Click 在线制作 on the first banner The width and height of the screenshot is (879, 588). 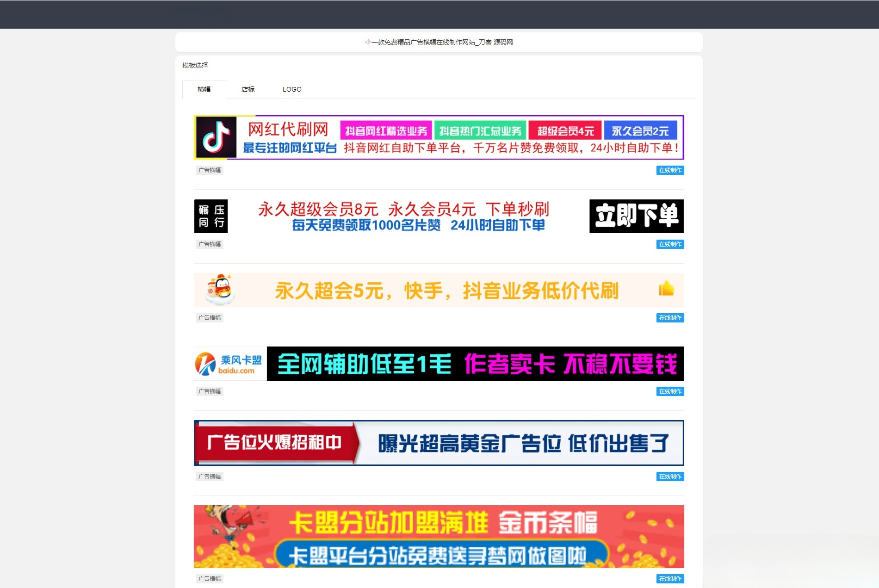[x=669, y=170]
